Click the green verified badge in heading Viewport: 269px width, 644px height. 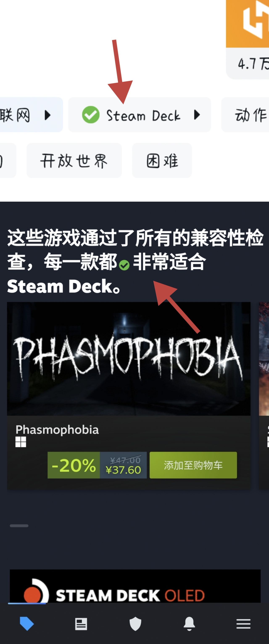tap(124, 265)
